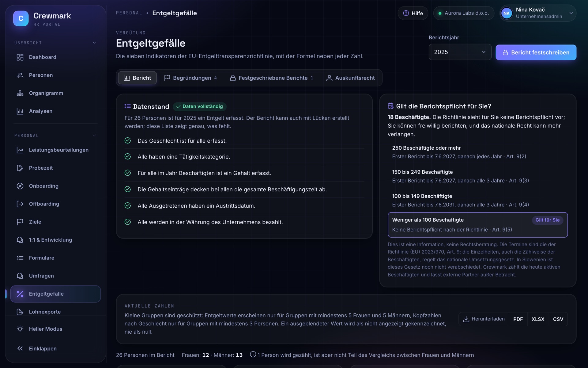Open 1:1 & Entwicklung icon
This screenshot has width=588, height=368.
click(20, 240)
